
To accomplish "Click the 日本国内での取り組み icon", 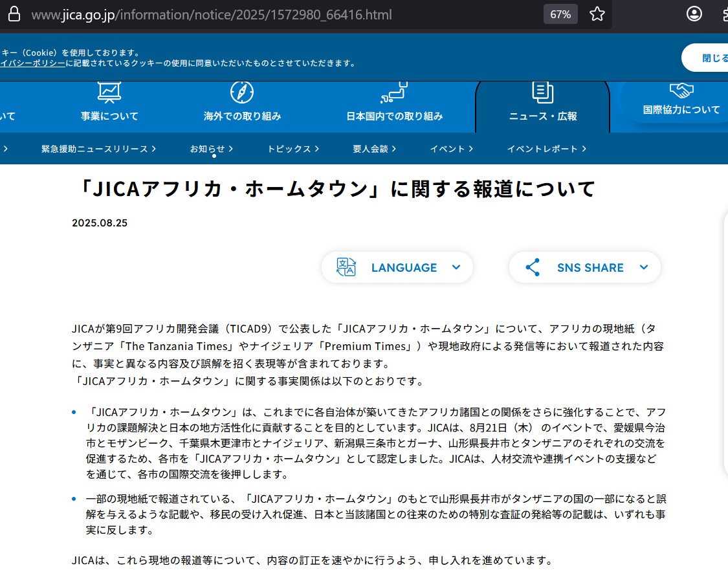I will click(x=394, y=93).
